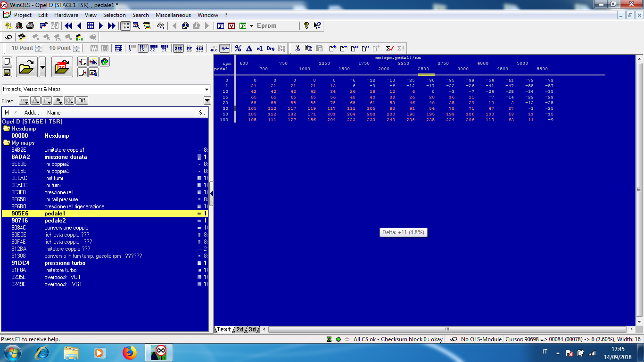Toggle 32-bit data width
Image resolution: width=644 pixels, height=362 pixels.
click(x=154, y=48)
